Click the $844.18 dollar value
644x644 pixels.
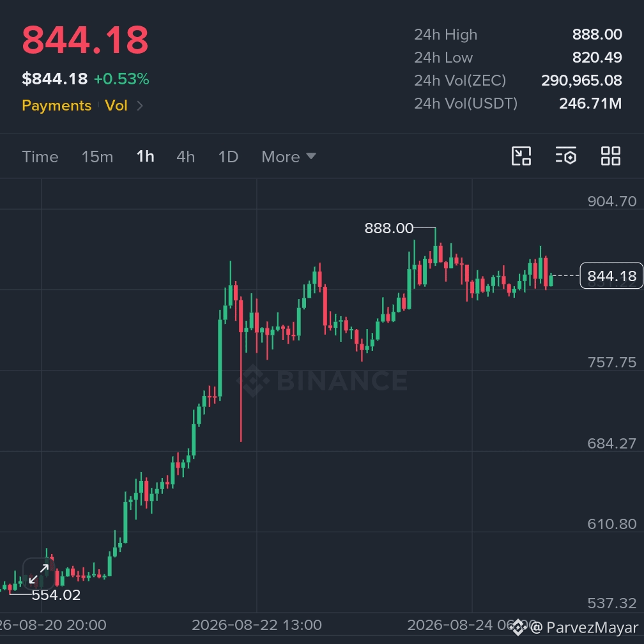click(55, 79)
